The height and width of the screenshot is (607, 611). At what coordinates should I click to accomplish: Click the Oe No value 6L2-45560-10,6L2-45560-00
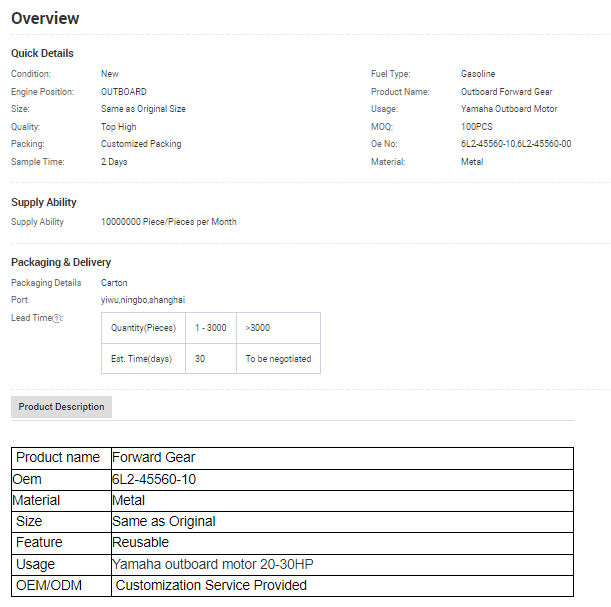coord(516,144)
